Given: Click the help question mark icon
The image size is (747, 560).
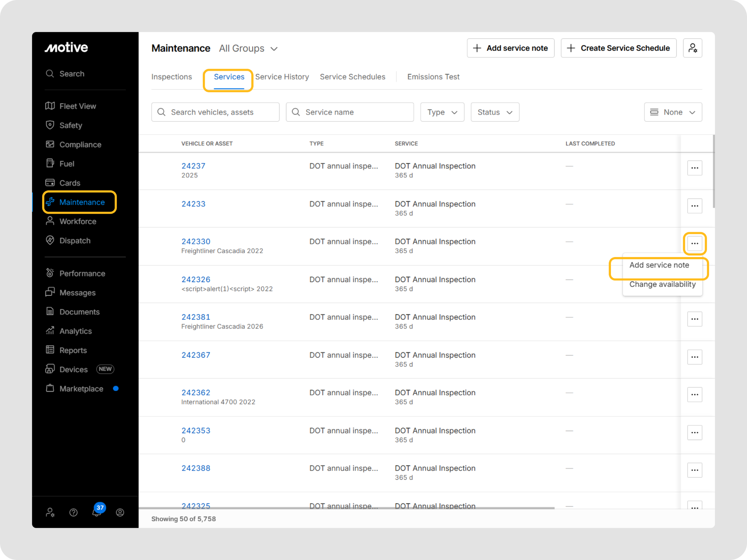Looking at the screenshot, I should (73, 513).
